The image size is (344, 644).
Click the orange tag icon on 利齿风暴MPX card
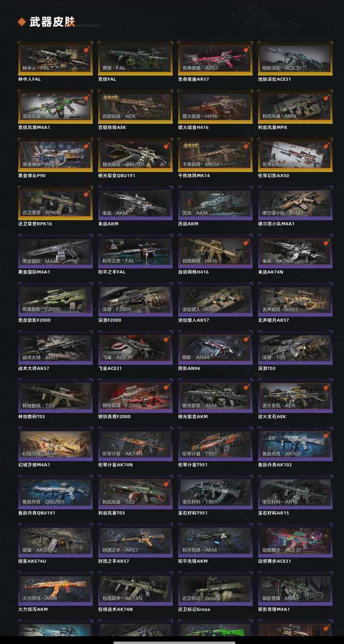coord(327,98)
